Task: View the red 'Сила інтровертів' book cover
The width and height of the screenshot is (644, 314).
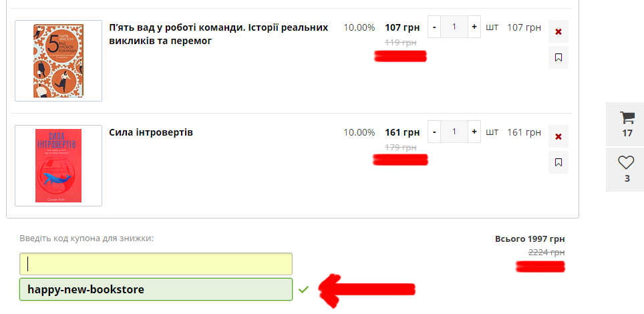Action: pos(58,166)
